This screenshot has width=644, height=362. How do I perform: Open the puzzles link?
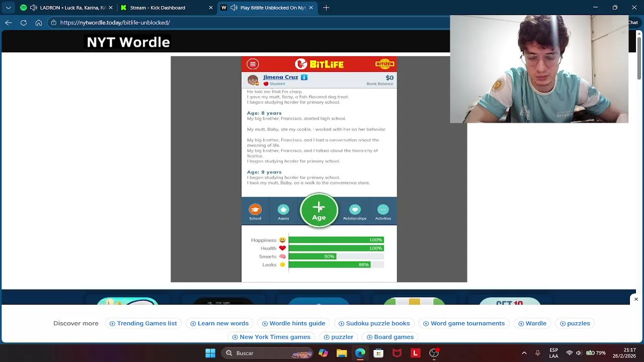575,323
